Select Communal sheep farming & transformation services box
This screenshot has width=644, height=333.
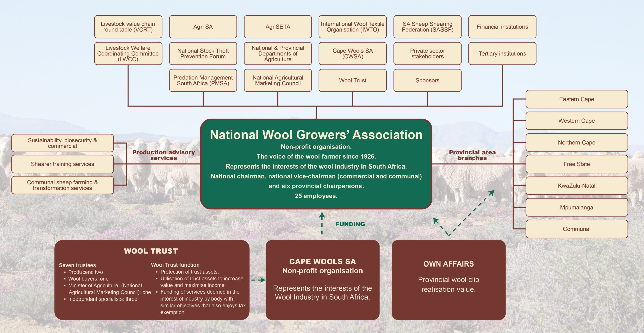(62, 185)
